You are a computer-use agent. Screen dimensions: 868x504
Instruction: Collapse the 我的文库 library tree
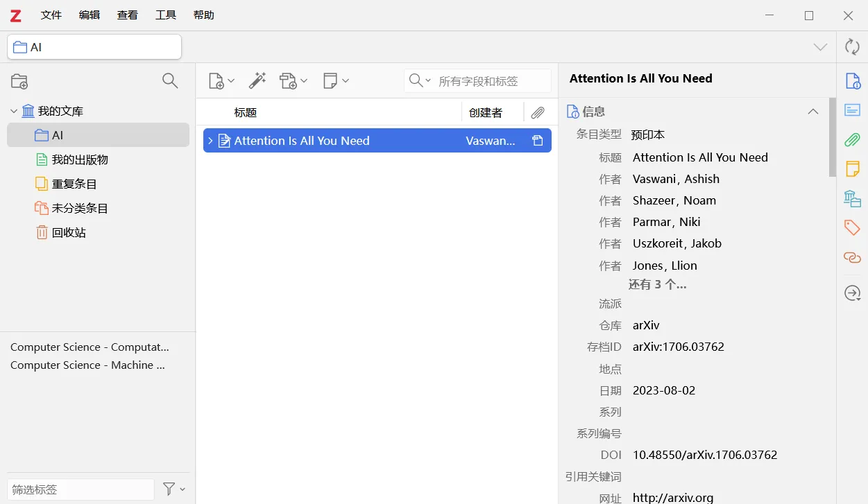(x=14, y=111)
